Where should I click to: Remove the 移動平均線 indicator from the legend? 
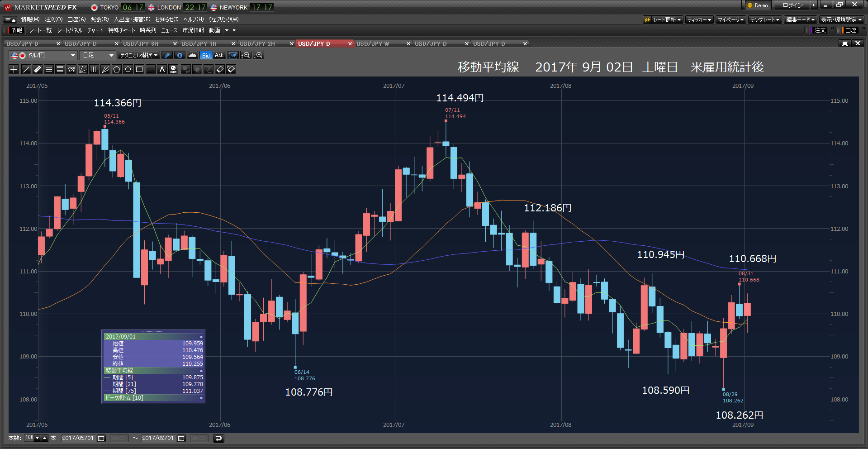click(201, 371)
